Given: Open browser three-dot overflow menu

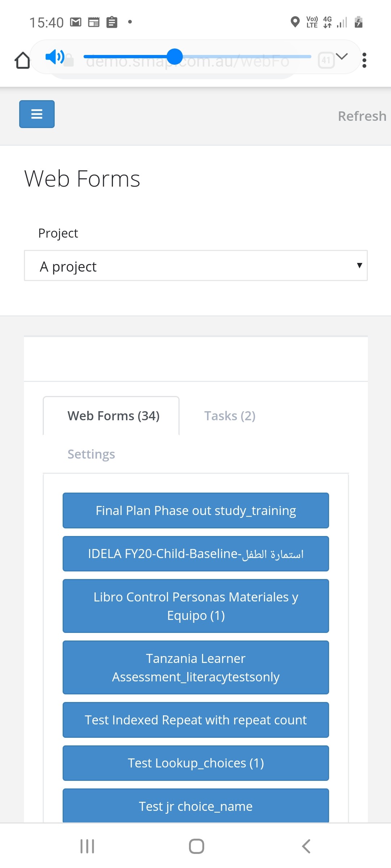Looking at the screenshot, I should tap(364, 60).
